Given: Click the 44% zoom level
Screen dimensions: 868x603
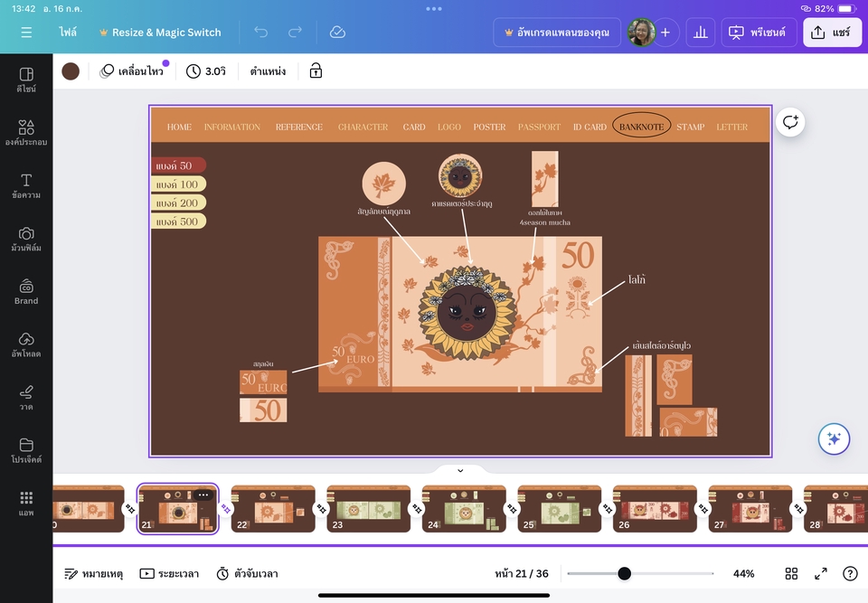Looking at the screenshot, I should point(743,574).
